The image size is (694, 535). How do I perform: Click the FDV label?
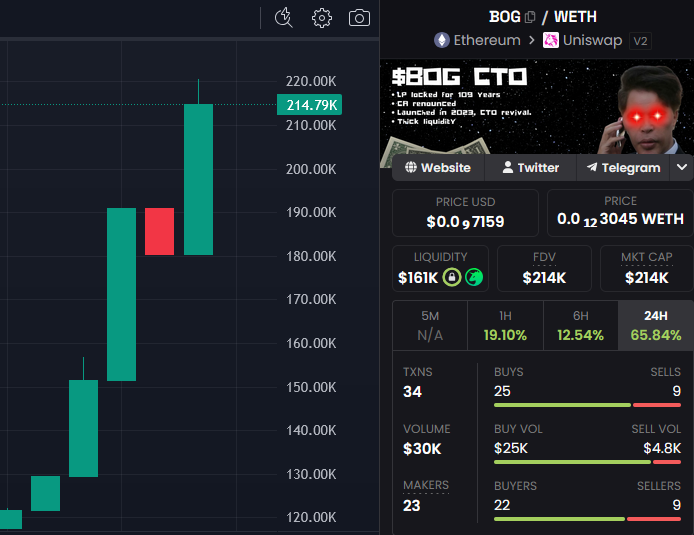point(544,257)
